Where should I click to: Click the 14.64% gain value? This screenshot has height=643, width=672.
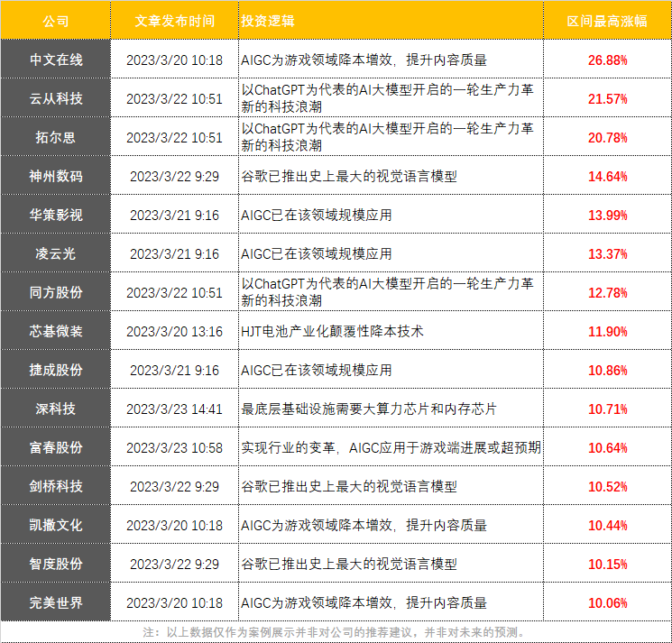coord(607,177)
